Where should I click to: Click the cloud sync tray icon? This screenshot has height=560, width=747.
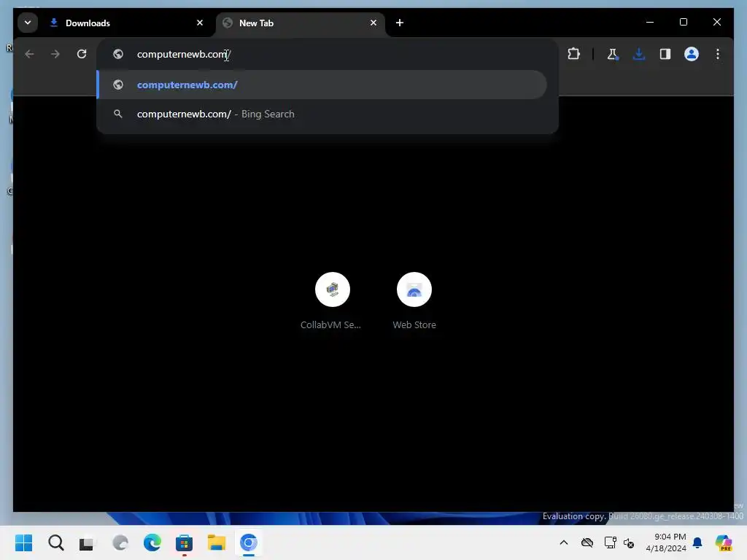(x=587, y=542)
